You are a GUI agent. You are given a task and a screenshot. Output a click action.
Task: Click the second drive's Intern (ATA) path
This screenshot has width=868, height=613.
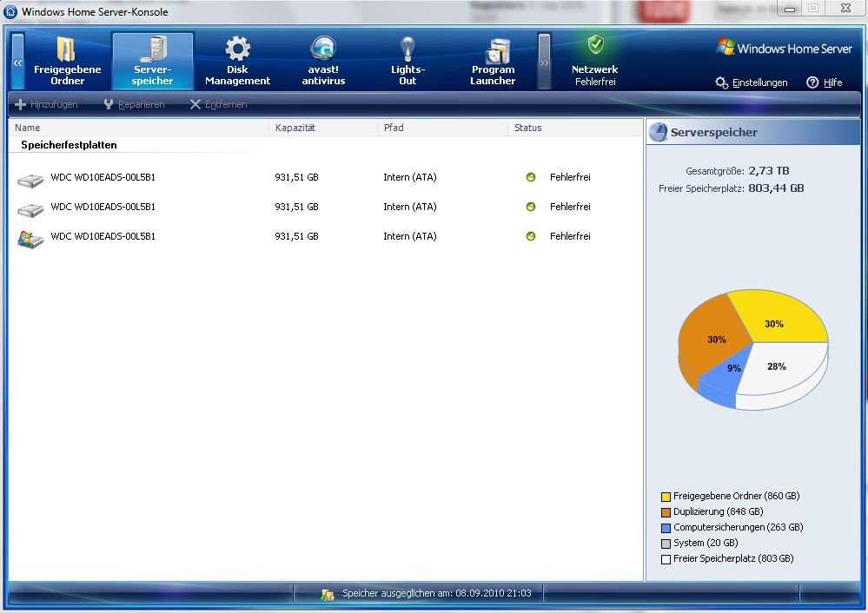click(410, 207)
